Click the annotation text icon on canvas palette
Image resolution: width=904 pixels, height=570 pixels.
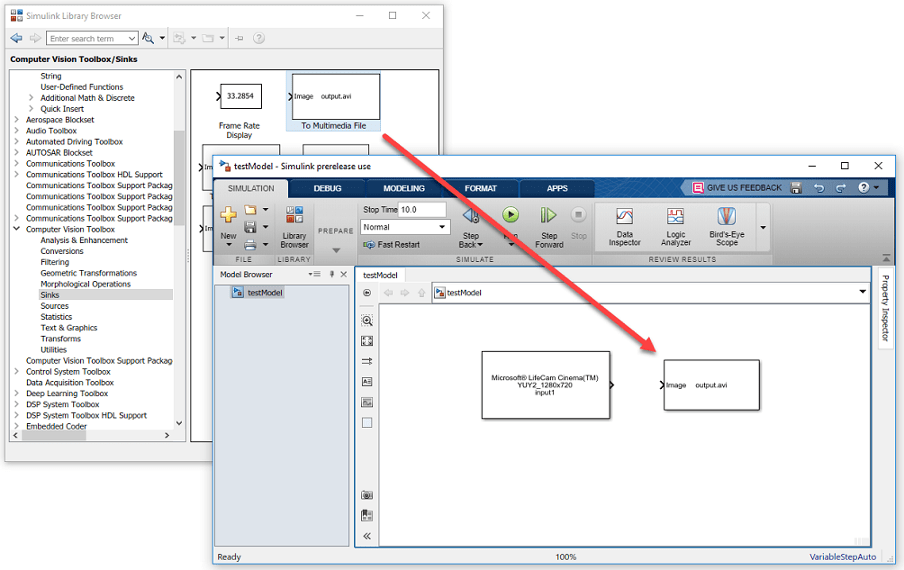click(367, 382)
